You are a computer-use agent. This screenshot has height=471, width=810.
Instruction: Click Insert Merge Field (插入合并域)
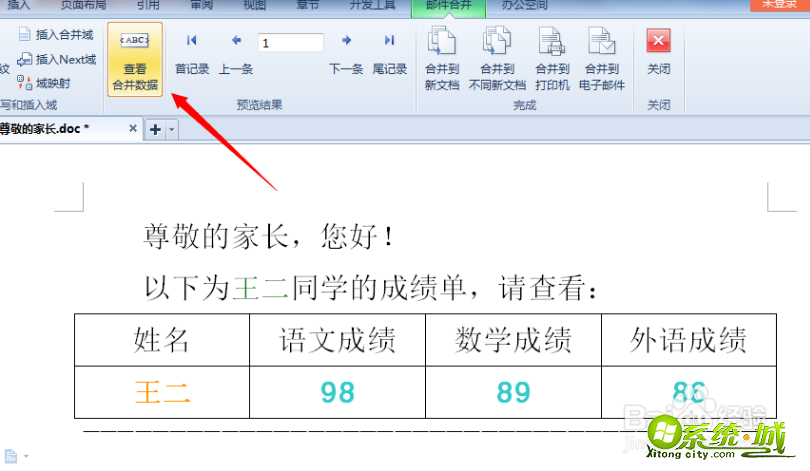point(56,35)
